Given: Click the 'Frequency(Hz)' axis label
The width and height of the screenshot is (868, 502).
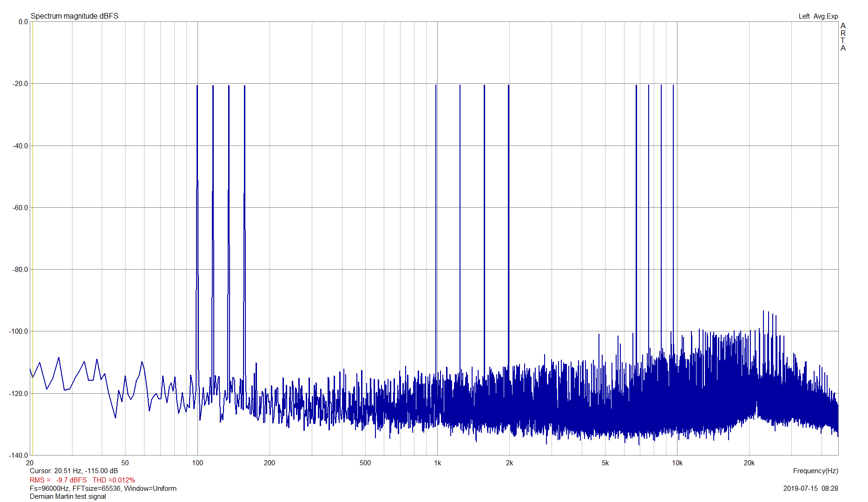Looking at the screenshot, I should [x=815, y=471].
